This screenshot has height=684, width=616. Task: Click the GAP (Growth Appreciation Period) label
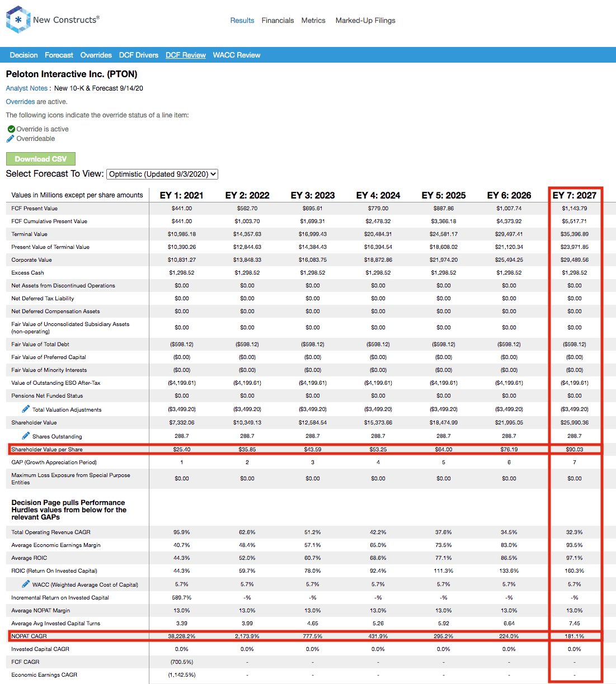tap(54, 463)
